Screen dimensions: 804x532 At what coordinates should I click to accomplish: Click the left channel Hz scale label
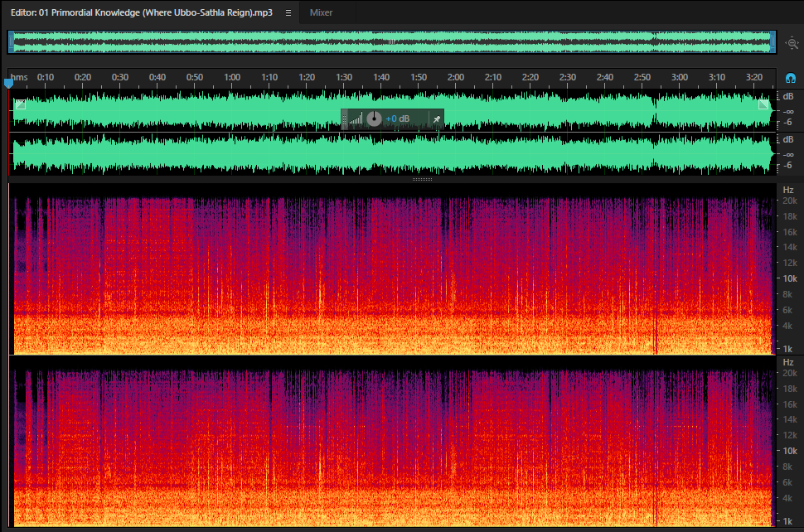[788, 190]
